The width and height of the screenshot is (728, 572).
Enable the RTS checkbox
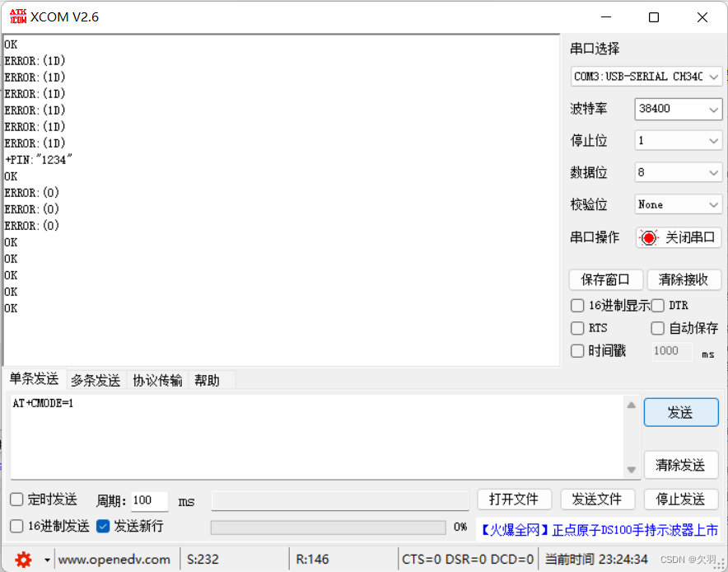(x=577, y=328)
